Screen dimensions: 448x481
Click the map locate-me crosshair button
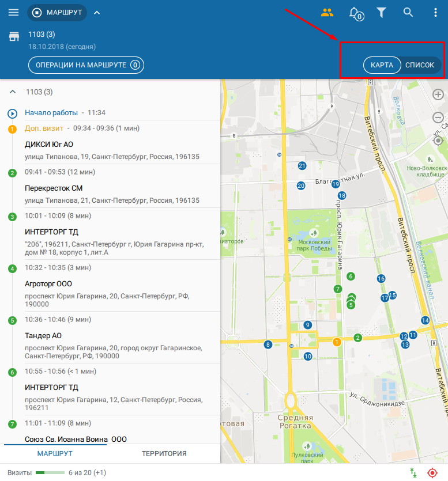click(438, 141)
